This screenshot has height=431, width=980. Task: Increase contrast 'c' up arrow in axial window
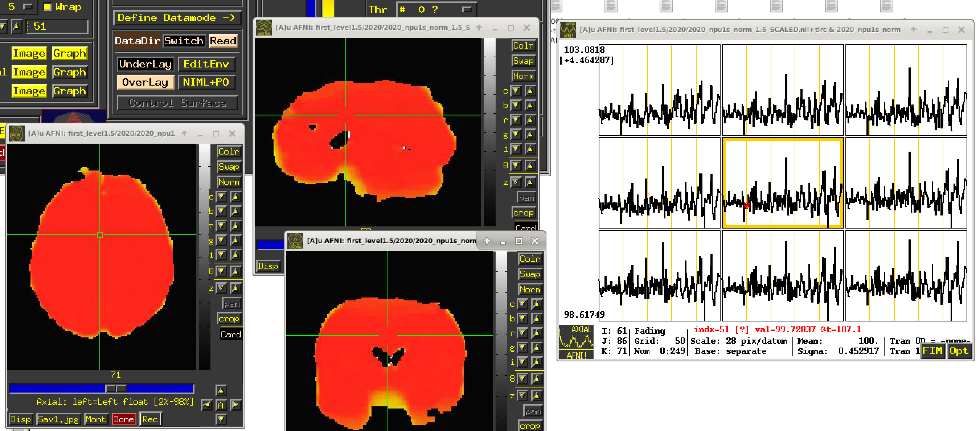[235, 197]
